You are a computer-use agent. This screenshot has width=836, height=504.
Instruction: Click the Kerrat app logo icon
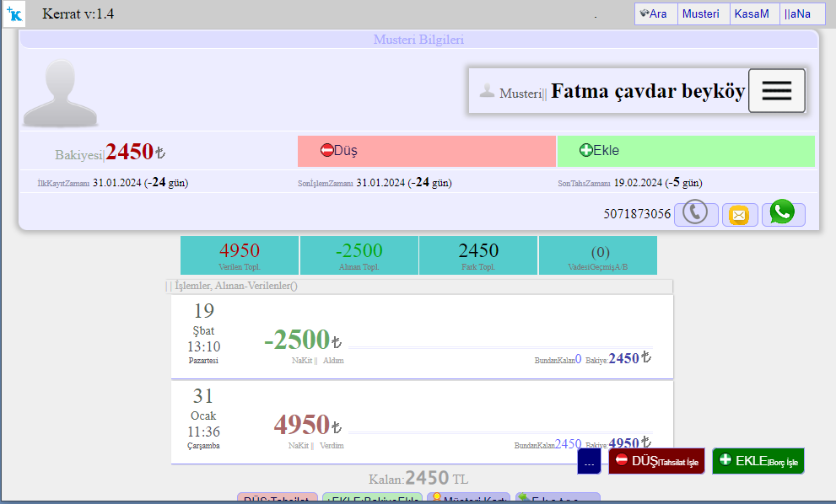(14, 14)
